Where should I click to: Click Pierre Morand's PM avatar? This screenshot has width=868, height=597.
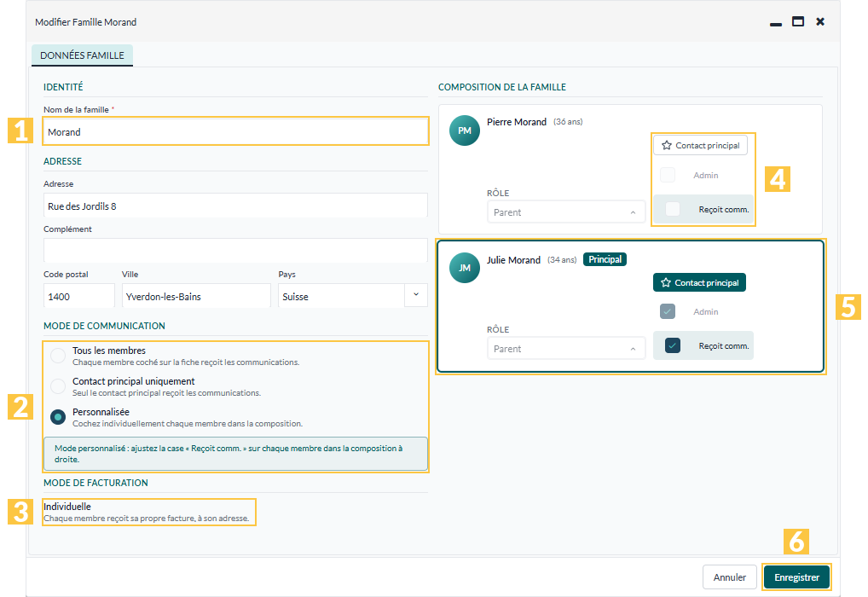click(x=465, y=130)
